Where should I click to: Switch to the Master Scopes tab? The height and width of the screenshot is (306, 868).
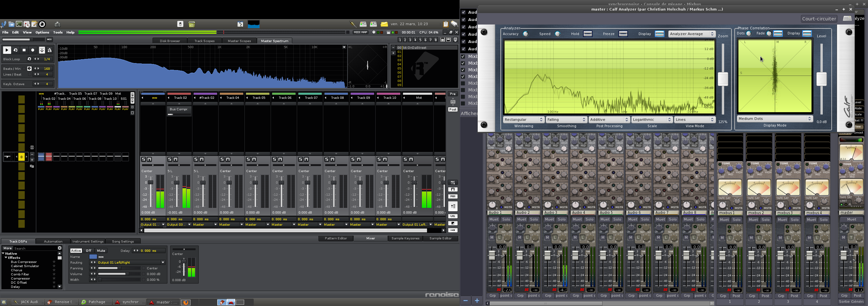[239, 41]
